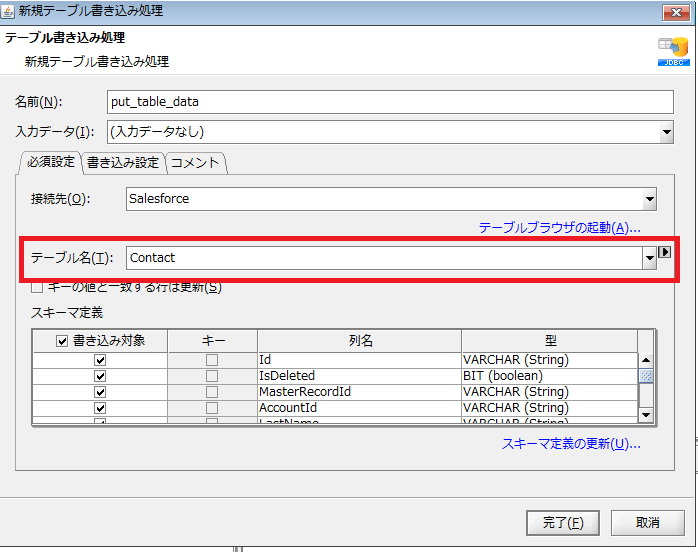Switch to 必須設定 tab

coord(50,162)
